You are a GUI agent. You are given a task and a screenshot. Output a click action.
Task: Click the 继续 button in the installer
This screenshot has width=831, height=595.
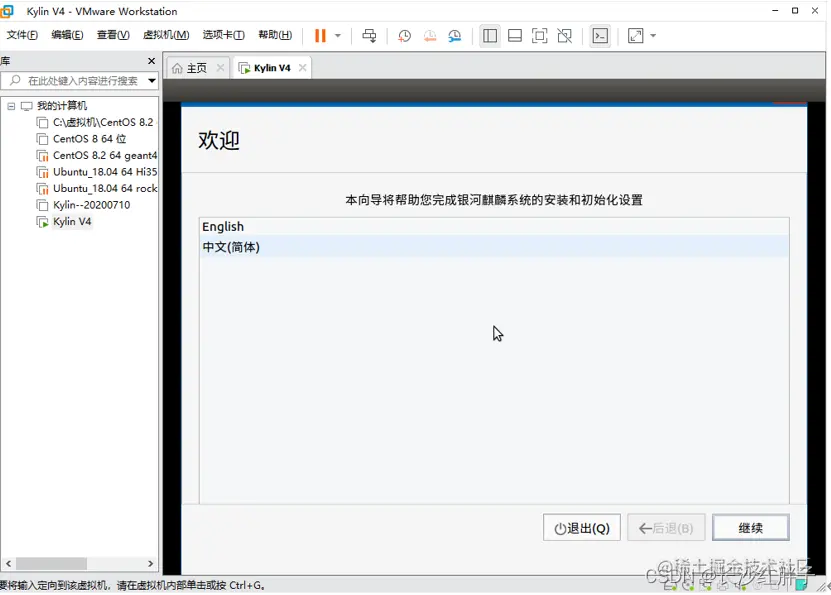pos(750,527)
